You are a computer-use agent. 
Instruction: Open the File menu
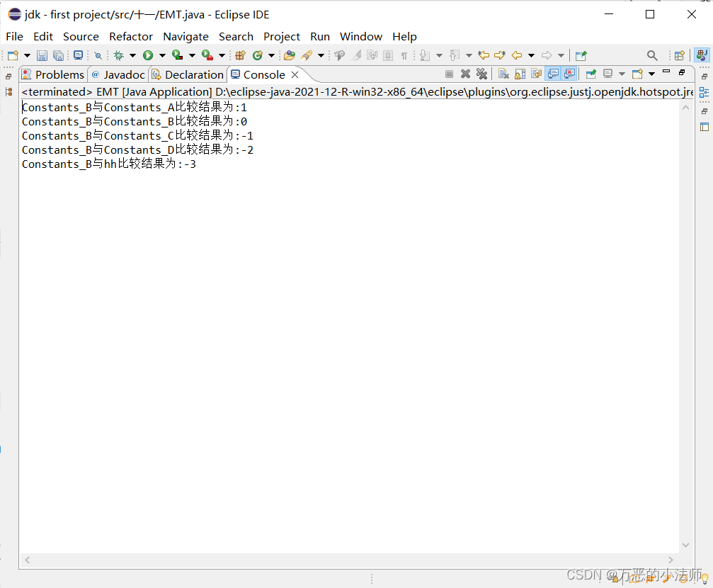15,36
